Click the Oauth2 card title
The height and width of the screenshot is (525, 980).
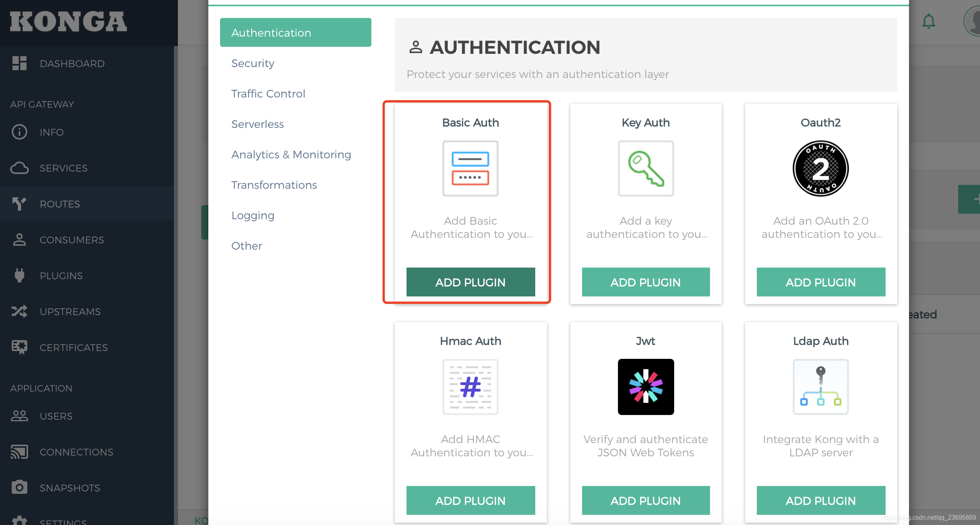821,122
